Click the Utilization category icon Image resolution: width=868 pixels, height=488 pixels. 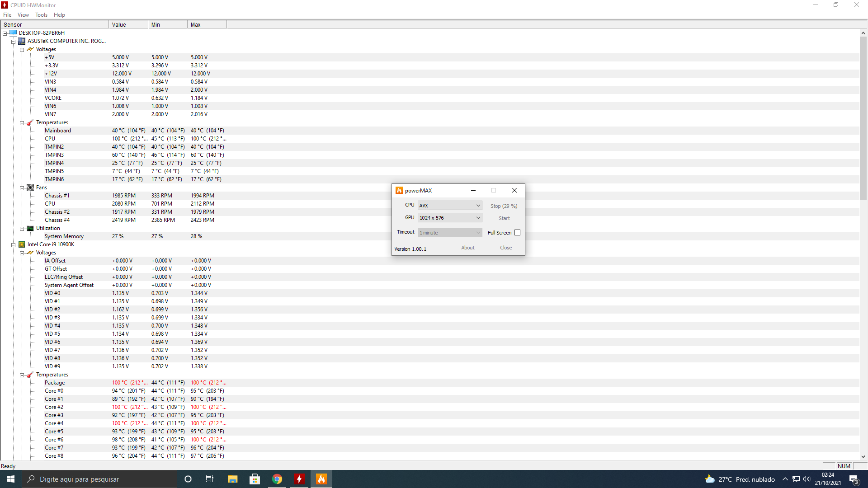[30, 228]
